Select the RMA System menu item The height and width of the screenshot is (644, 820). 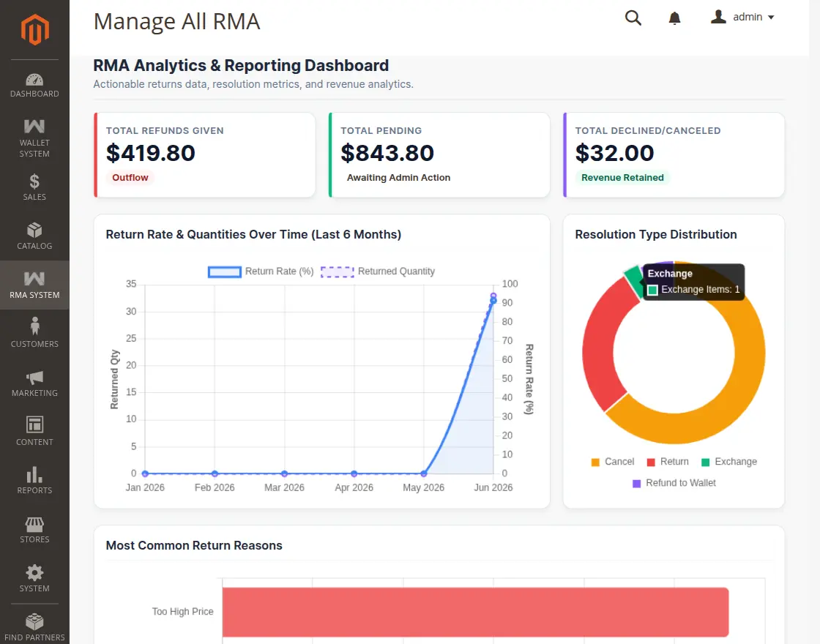click(x=34, y=285)
